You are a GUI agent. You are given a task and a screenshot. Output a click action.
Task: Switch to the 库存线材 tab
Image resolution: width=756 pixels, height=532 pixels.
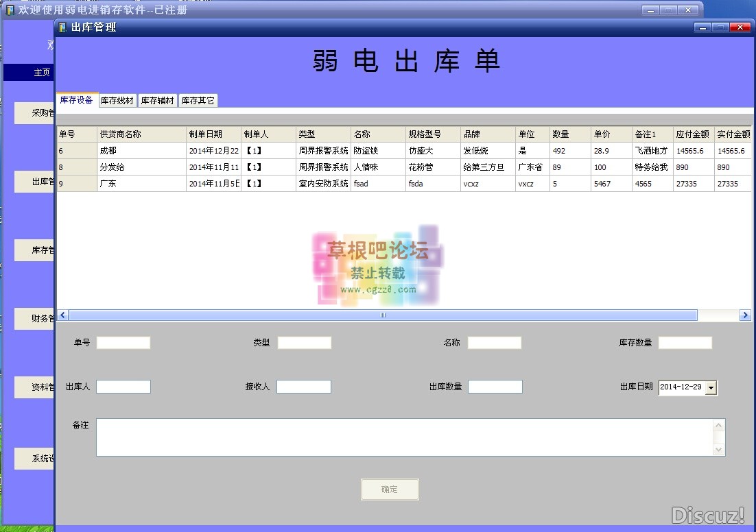[117, 99]
